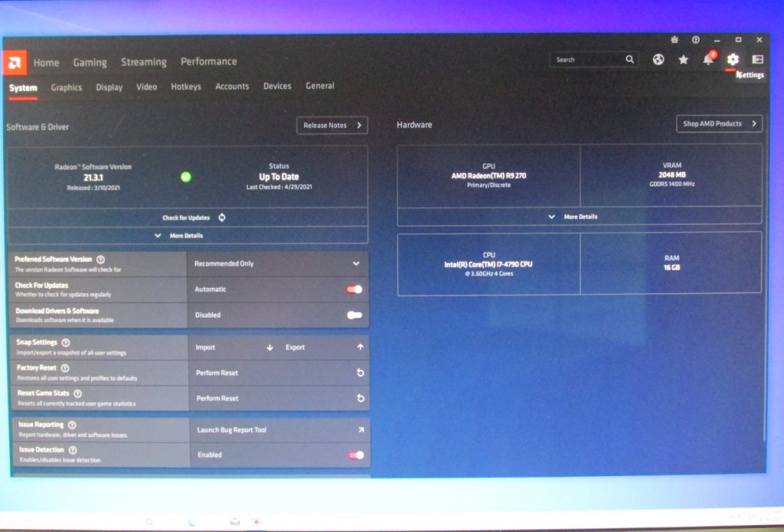784x532 pixels.
Task: Click Export for Snap Settings
Action: (x=324, y=348)
